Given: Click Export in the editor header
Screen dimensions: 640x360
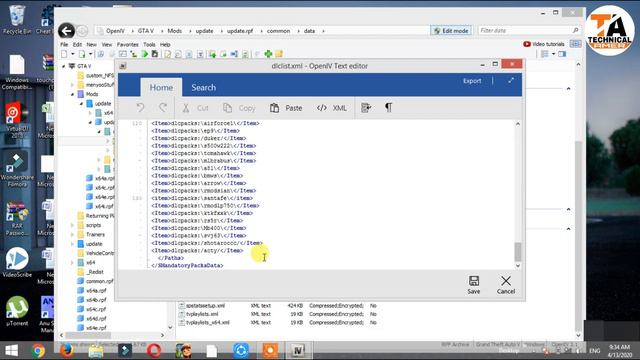Looking at the screenshot, I should [472, 81].
